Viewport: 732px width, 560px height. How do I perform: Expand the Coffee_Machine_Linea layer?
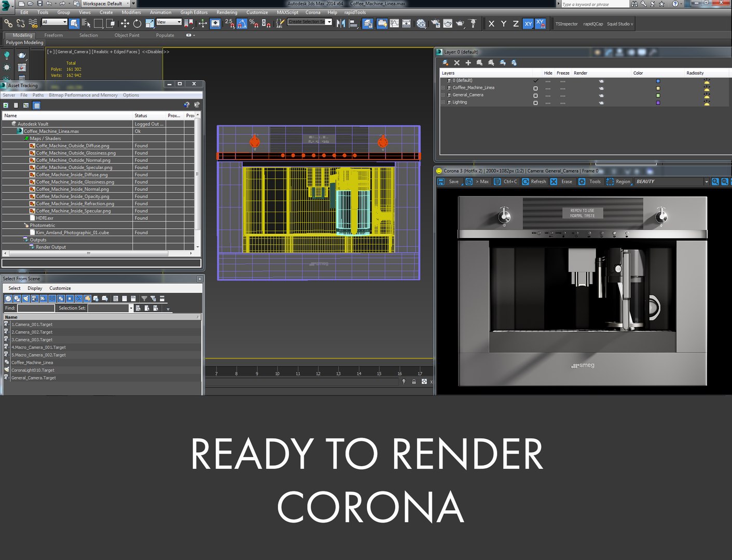click(443, 88)
